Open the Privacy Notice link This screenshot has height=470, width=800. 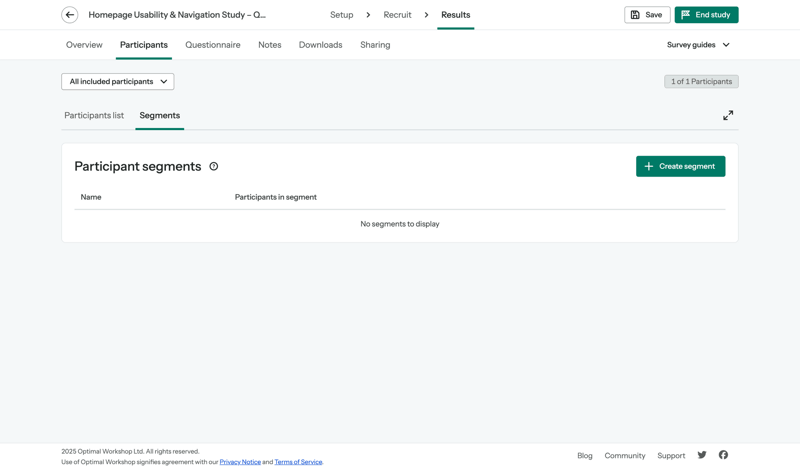240,462
